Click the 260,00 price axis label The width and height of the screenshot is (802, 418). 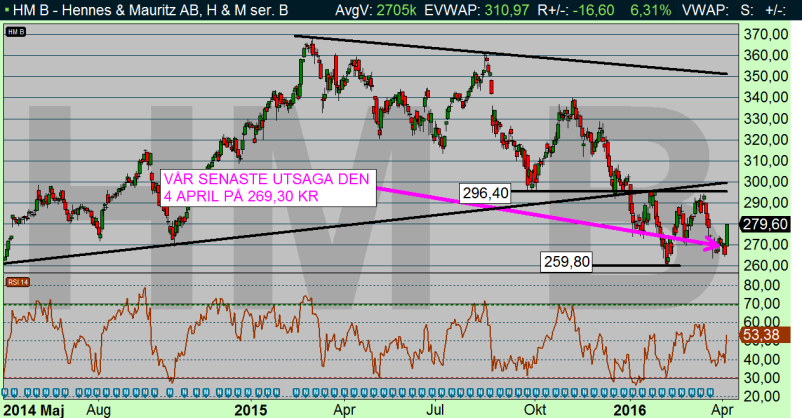pos(765,266)
